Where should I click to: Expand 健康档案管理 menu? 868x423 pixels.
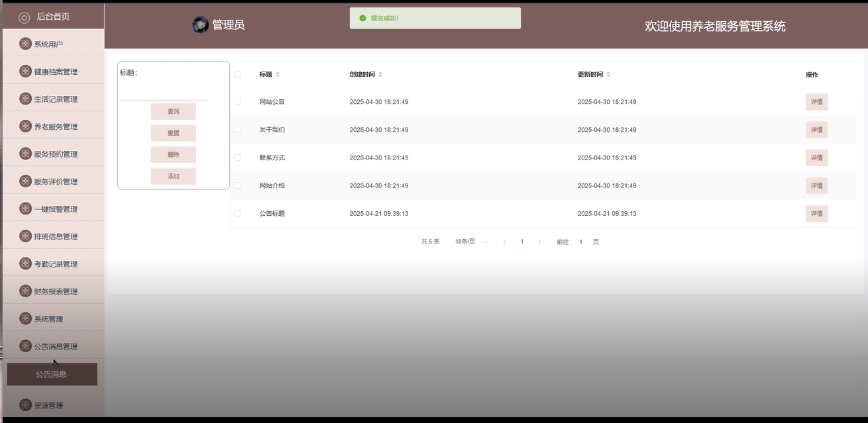pyautogui.click(x=53, y=71)
